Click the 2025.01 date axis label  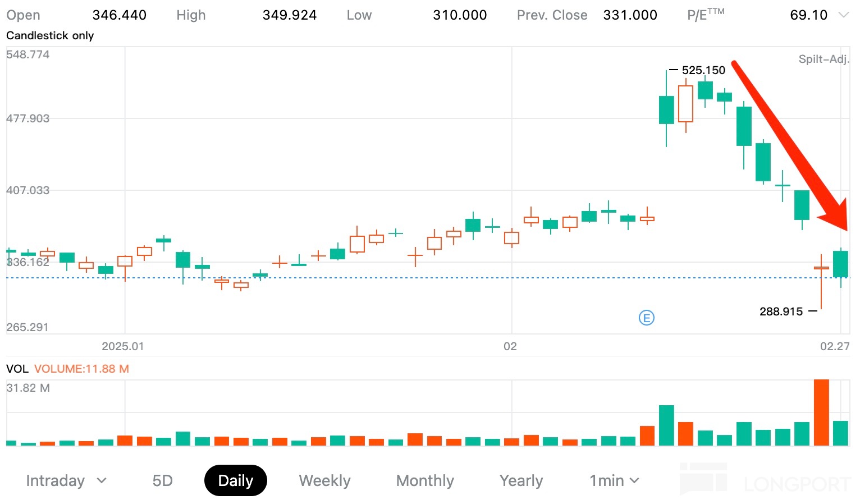123,346
